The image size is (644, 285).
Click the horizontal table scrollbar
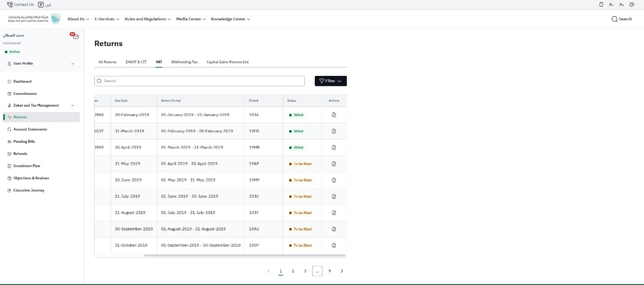click(245, 256)
